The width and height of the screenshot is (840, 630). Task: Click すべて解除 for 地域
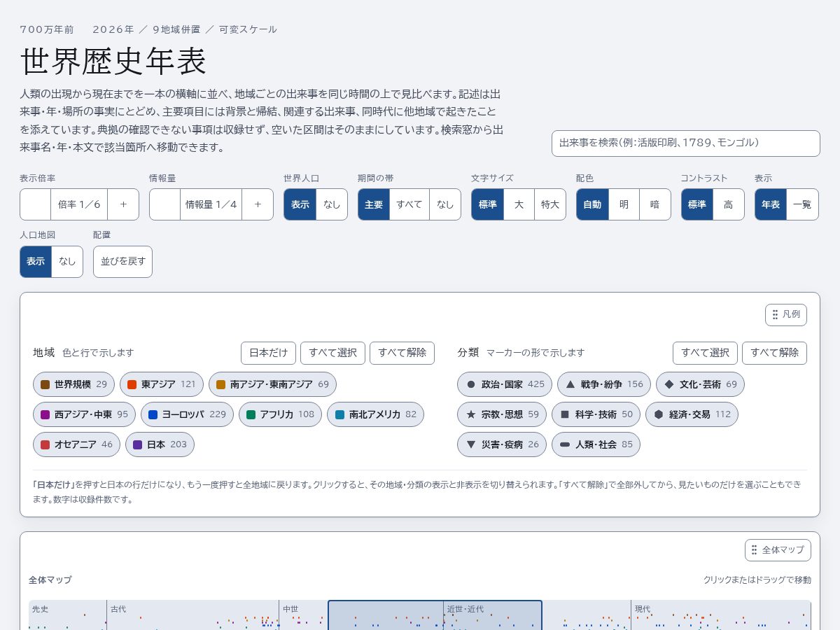402,353
